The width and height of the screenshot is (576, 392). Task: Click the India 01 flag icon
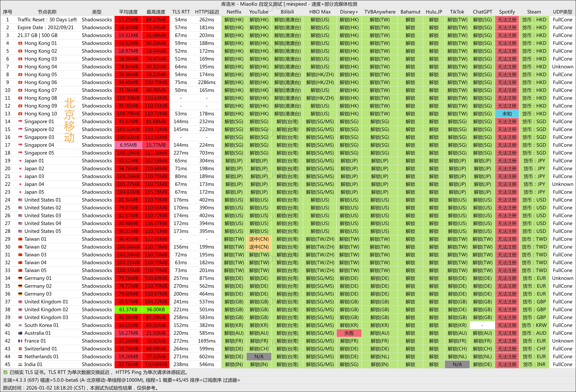tap(20, 364)
